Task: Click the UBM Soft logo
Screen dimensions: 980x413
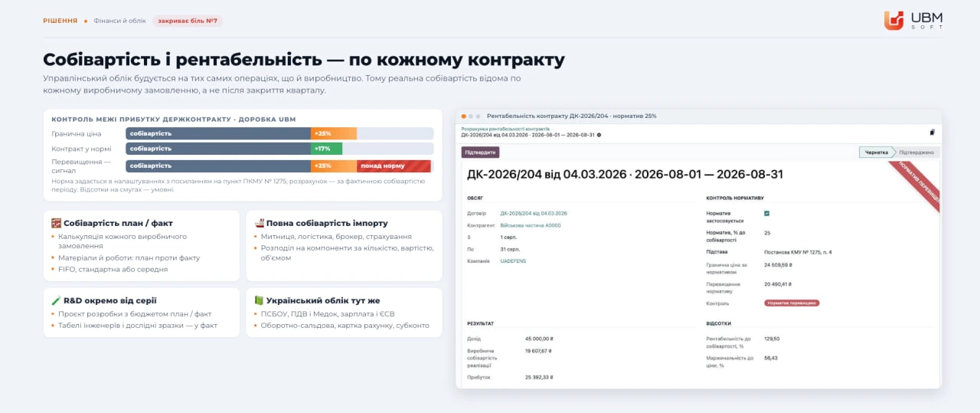Action: [913, 21]
